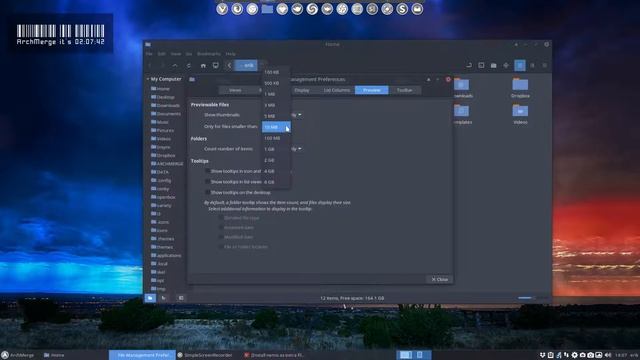Image resolution: width=640 pixels, height=360 pixels.
Task: Click the path bar left scroll arrow
Action: [x=229, y=65]
